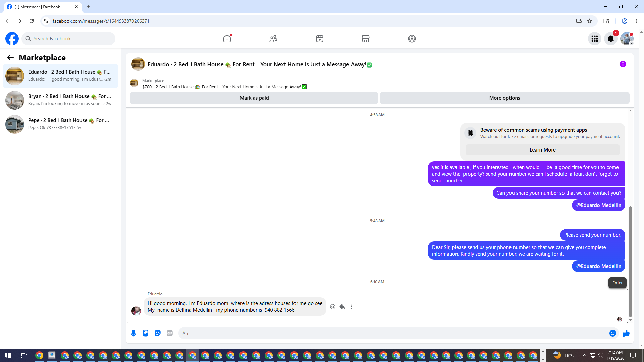Expand the account profile menu
644x362 pixels.
627,39
